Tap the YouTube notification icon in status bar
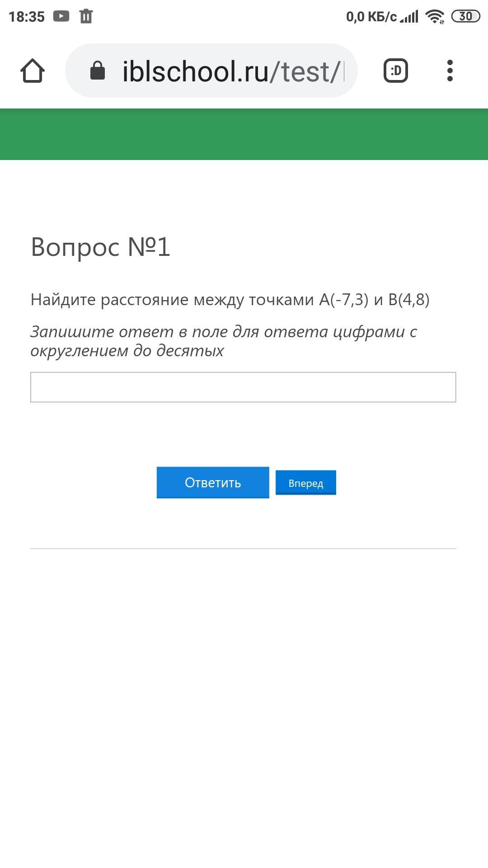 (x=61, y=16)
